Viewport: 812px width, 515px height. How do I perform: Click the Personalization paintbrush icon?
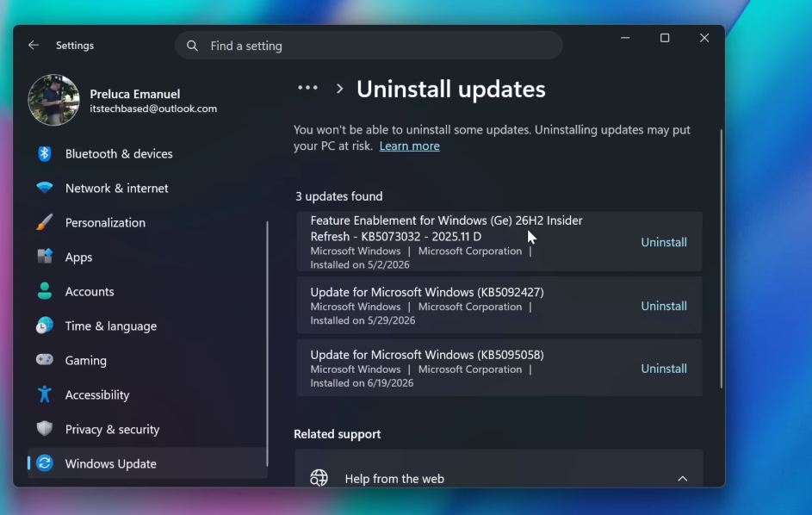coord(45,222)
